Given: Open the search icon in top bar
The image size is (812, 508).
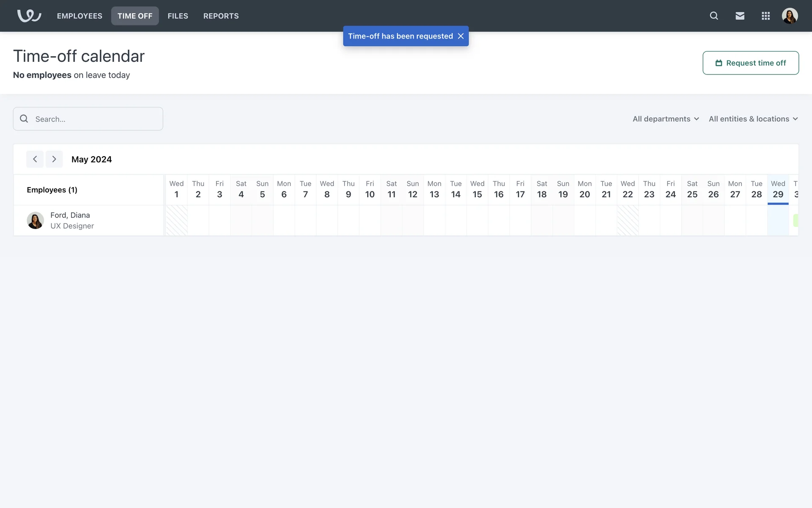Looking at the screenshot, I should coord(714,16).
